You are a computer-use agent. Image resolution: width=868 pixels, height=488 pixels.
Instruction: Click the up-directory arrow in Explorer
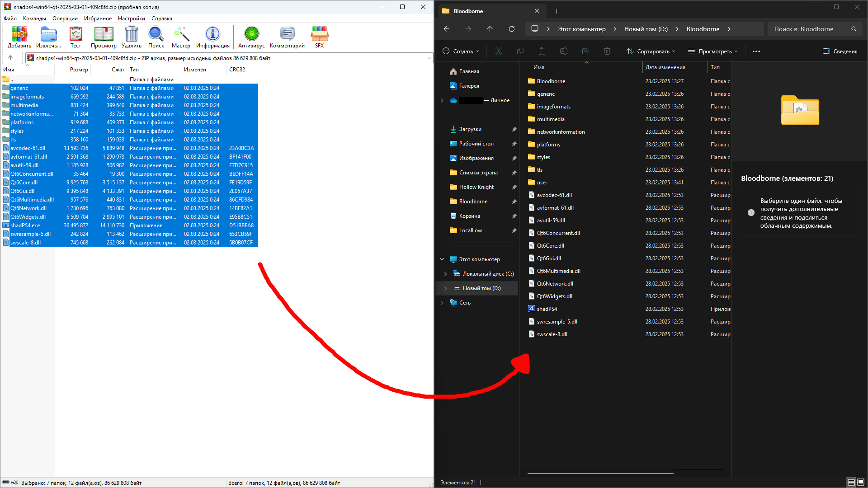(x=490, y=29)
